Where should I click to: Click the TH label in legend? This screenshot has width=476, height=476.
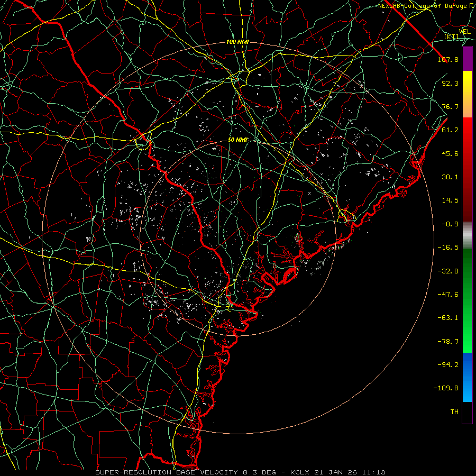pyautogui.click(x=454, y=412)
